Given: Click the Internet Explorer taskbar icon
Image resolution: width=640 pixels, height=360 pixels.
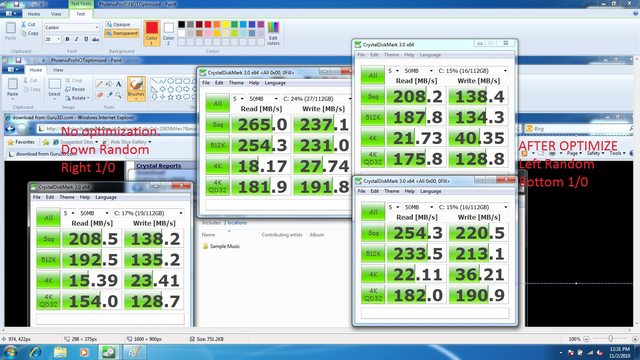Looking at the screenshot, I should (36, 352).
